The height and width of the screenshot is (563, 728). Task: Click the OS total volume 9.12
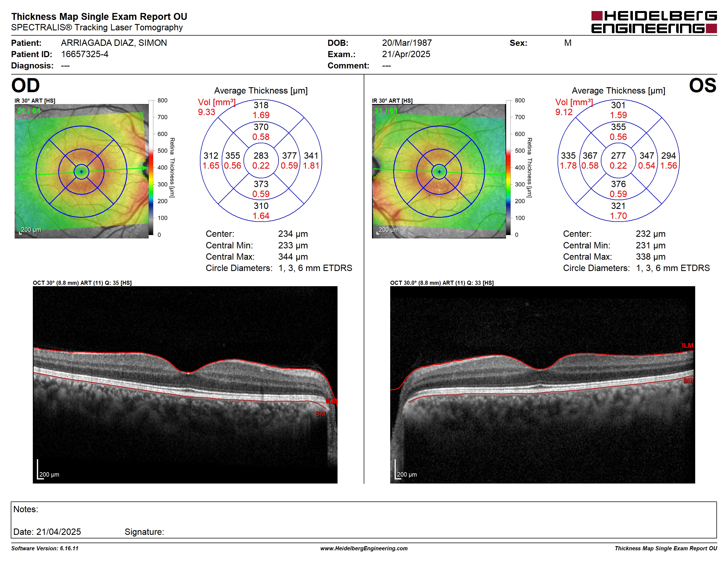[564, 112]
